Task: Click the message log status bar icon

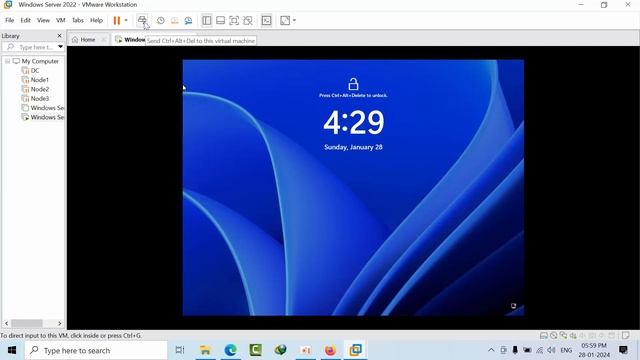Action: click(x=626, y=336)
